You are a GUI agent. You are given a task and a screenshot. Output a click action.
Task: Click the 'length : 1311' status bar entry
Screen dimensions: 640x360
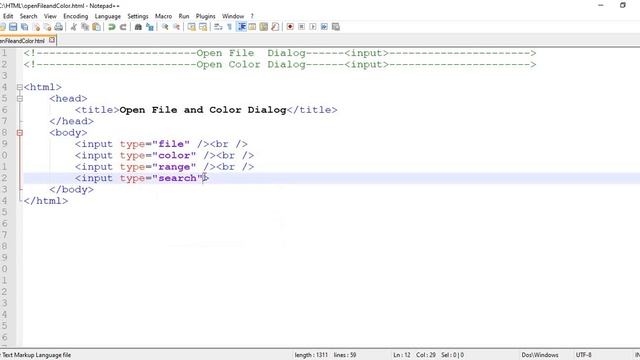pyautogui.click(x=311, y=355)
